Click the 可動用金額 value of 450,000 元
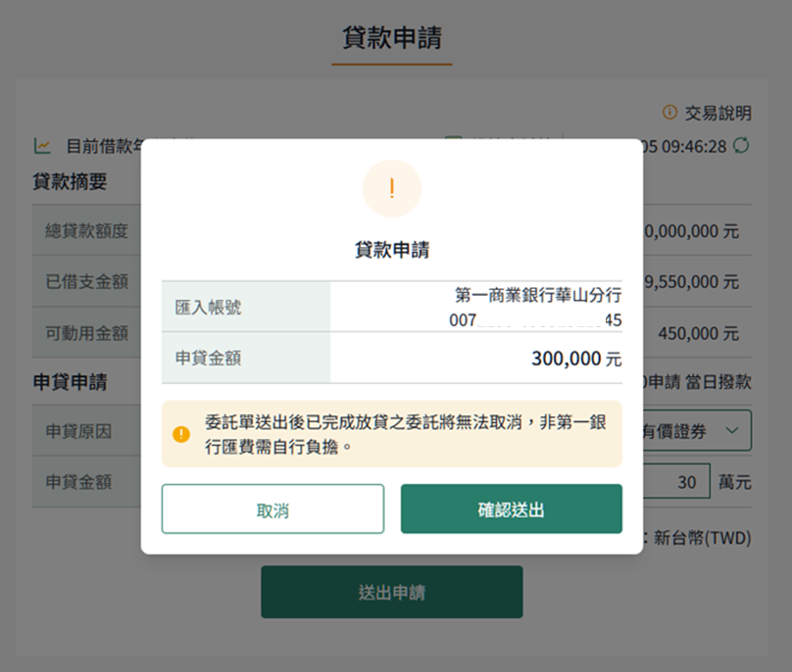 pos(698,333)
